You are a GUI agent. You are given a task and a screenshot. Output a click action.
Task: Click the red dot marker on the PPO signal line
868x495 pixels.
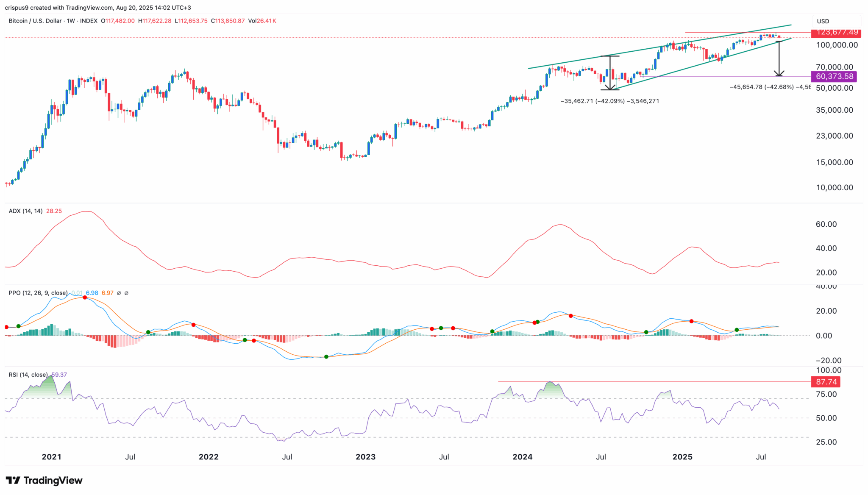coord(84,298)
